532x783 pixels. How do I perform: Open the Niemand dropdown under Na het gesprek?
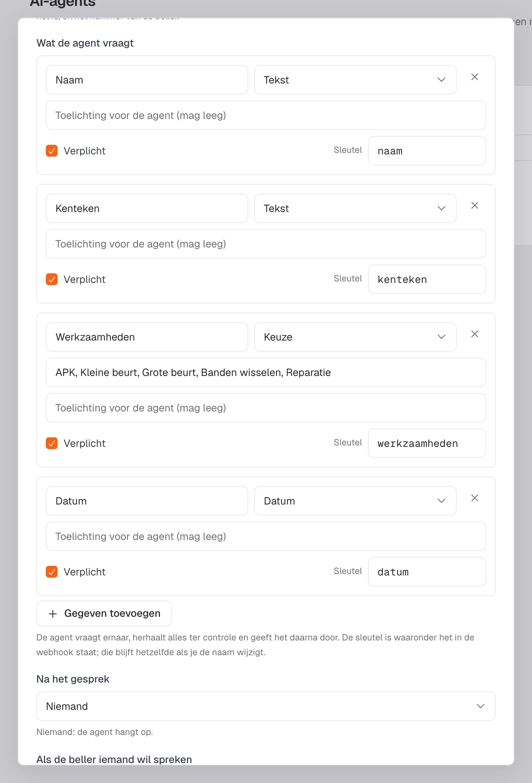tap(266, 706)
